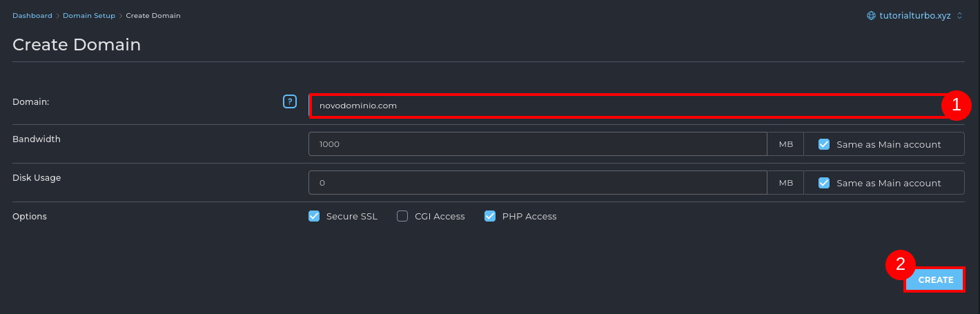Click the Bandwidth value field
Image resolution: width=980 pixels, height=314 pixels.
tap(537, 144)
